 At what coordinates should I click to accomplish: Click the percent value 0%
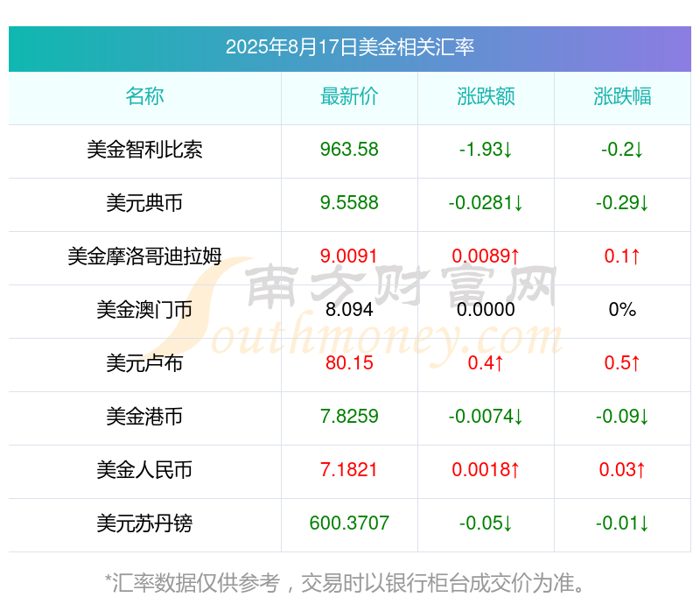click(622, 310)
